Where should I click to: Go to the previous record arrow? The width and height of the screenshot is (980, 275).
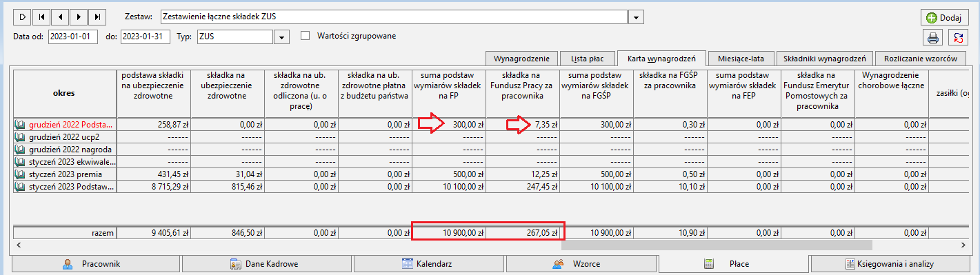pos(61,17)
